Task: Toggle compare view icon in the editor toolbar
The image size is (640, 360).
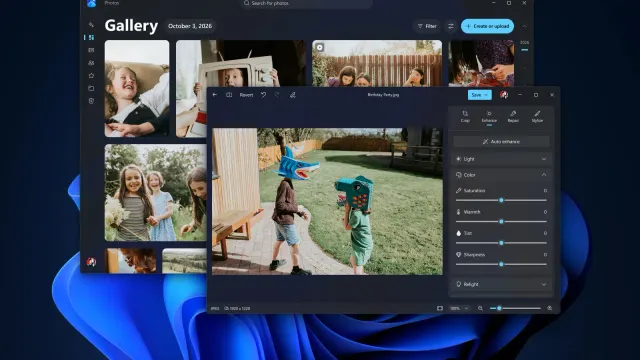Action: tap(229, 95)
